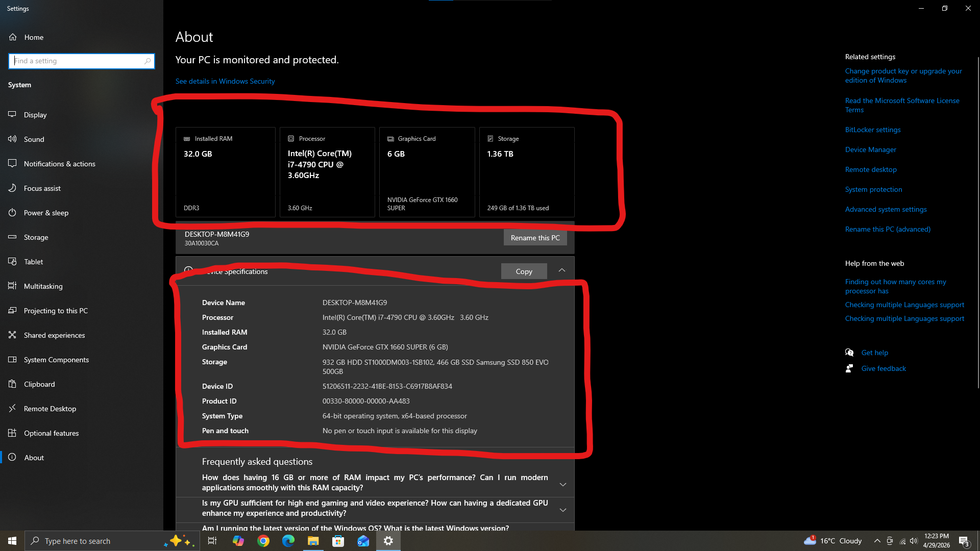Image resolution: width=980 pixels, height=551 pixels.
Task: Open Clipboard settings
Action: click(x=82, y=384)
